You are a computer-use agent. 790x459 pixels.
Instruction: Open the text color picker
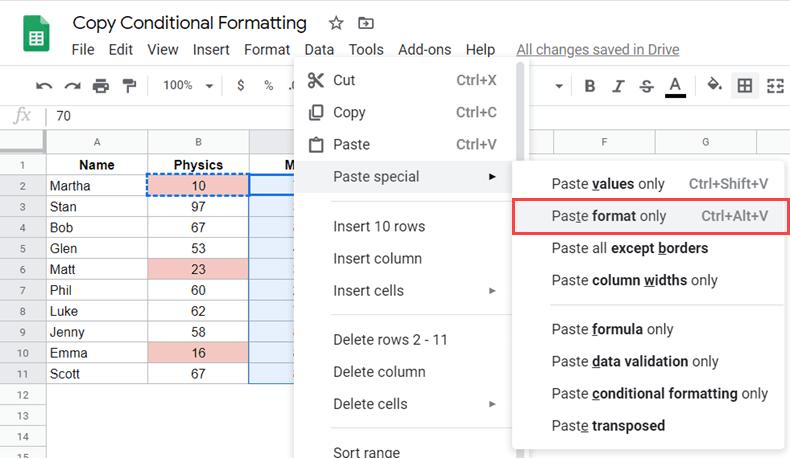(675, 86)
